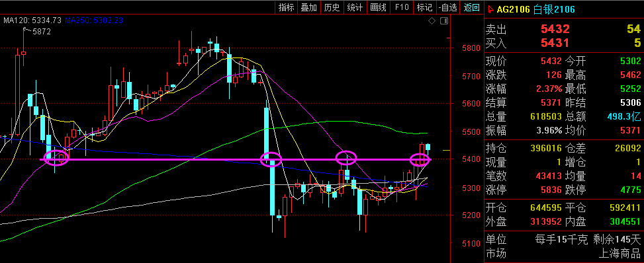644x263 pixels.
Task: Select the 叠加 overlay option
Action: [x=309, y=7]
